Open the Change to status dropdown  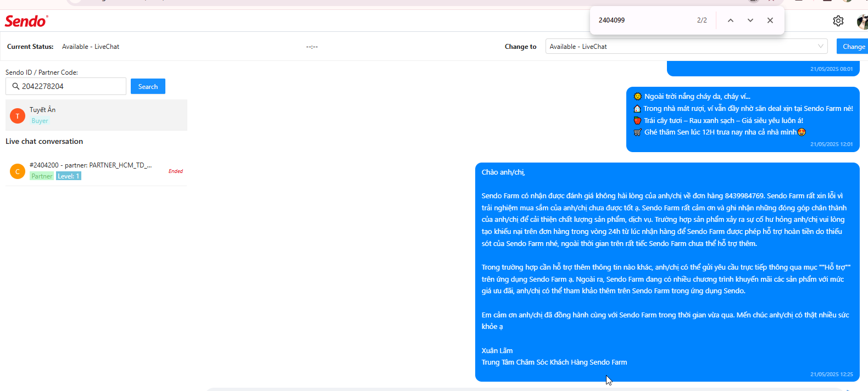(686, 47)
